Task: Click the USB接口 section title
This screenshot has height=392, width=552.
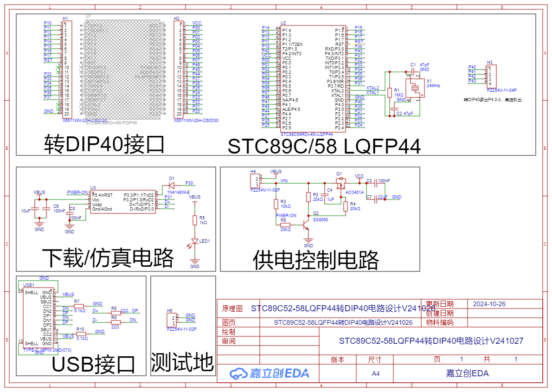Action: pyautogui.click(x=93, y=365)
